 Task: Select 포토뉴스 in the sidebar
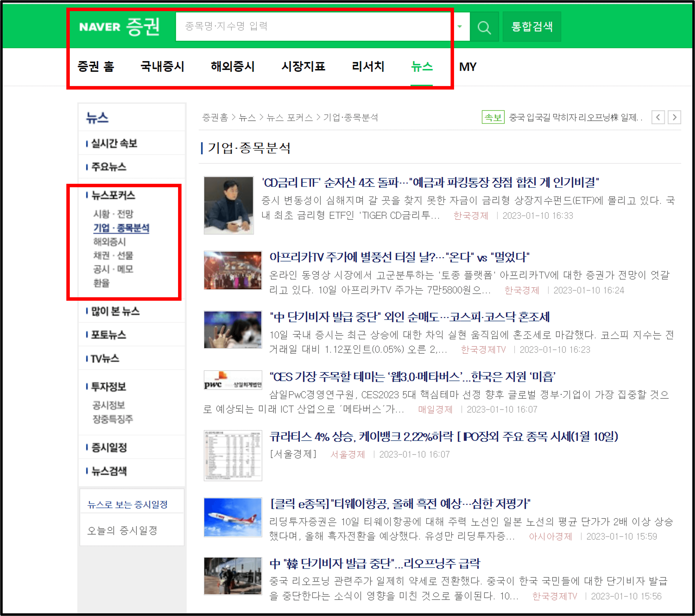108,335
